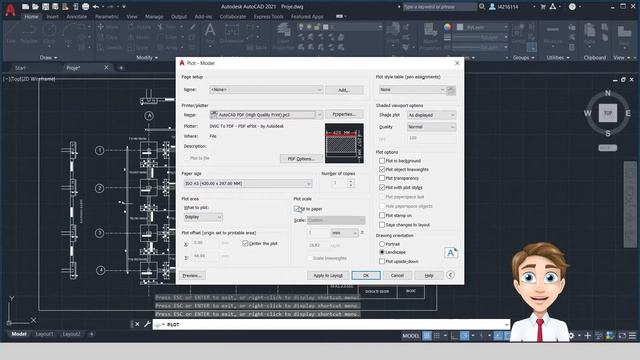This screenshot has height=360, width=640.
Task: Open the What to plot dropdown
Action: 203,217
